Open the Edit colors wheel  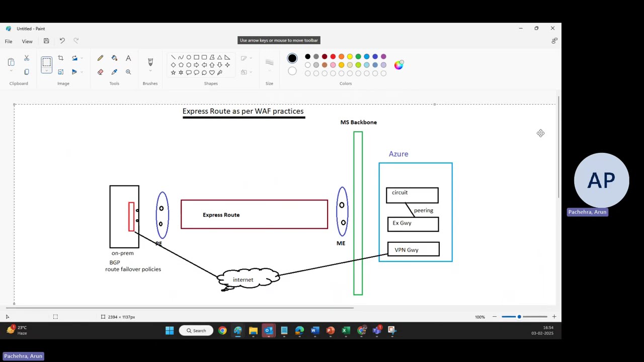point(398,65)
